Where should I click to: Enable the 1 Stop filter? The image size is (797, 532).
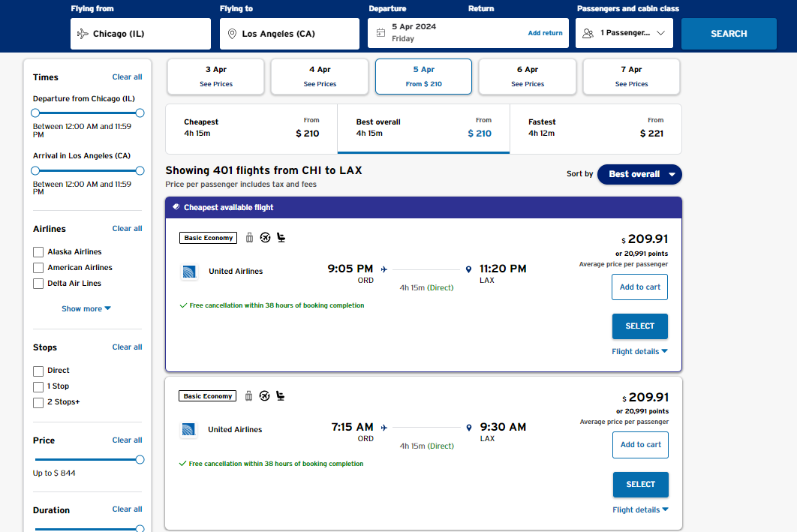[x=38, y=386]
